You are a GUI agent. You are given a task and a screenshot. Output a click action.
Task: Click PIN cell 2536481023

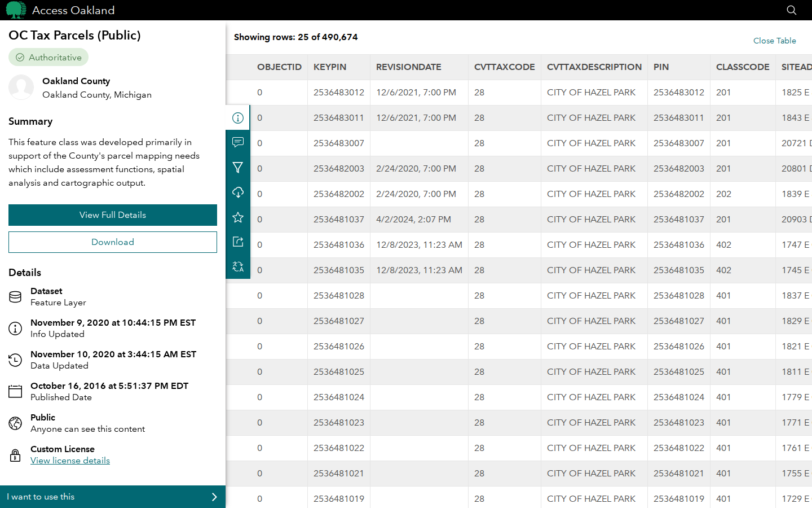click(679, 423)
